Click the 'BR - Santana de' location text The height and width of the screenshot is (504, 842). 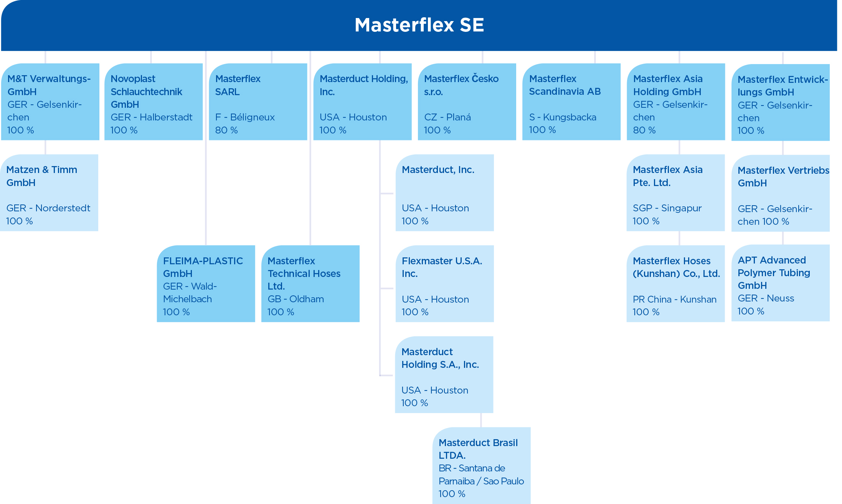pyautogui.click(x=472, y=468)
